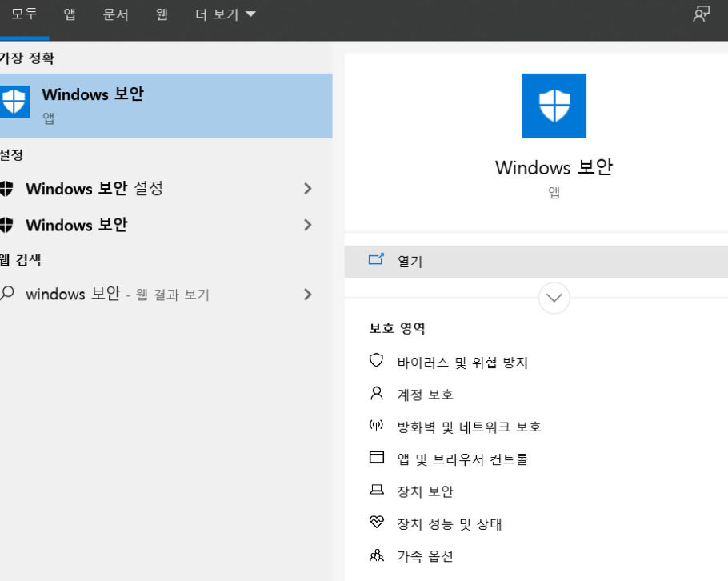728x581 pixels.
Task: Click the open-window icon beside 열기
Action: click(x=376, y=259)
